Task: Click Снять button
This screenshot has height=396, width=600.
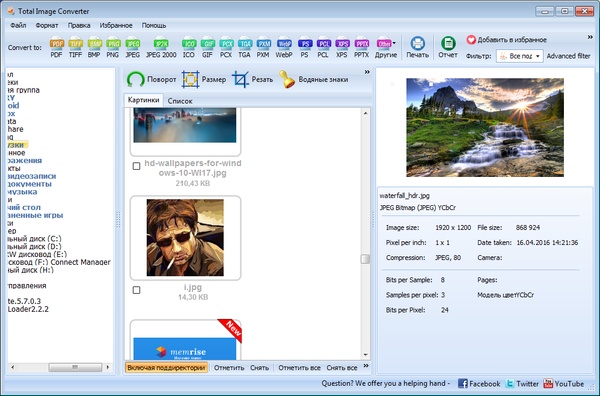Action: tap(259, 368)
